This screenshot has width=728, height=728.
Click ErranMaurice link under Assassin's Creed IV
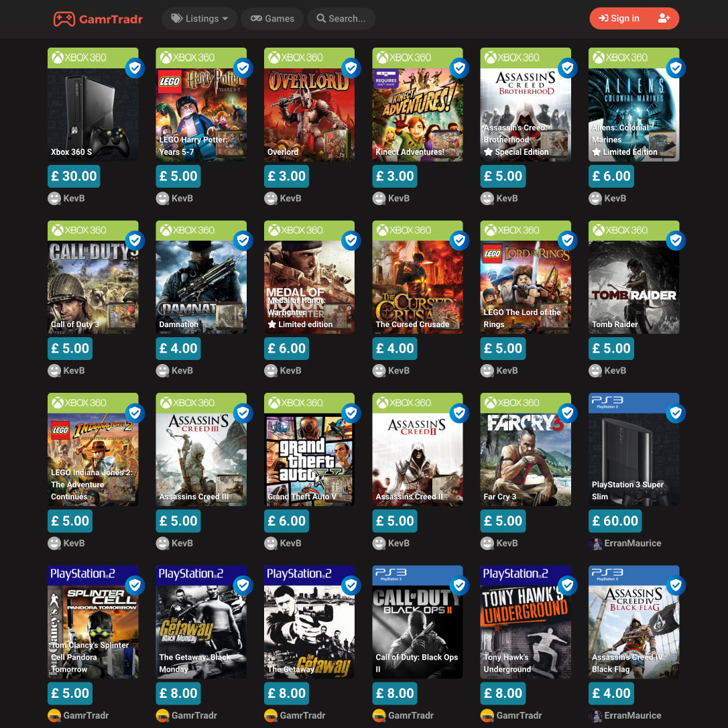(x=632, y=715)
